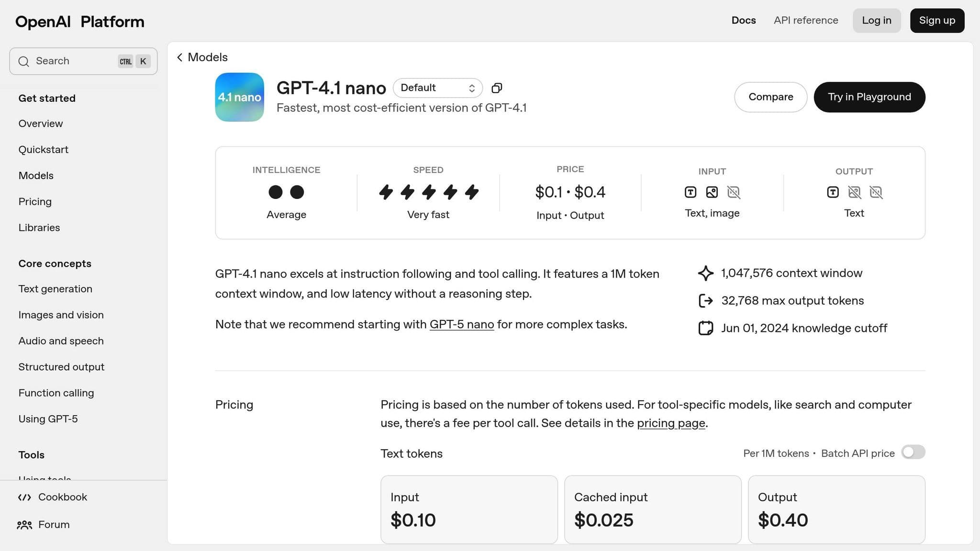Viewport: 980px width, 551px height.
Task: Click the Sign up button
Action: [937, 21]
